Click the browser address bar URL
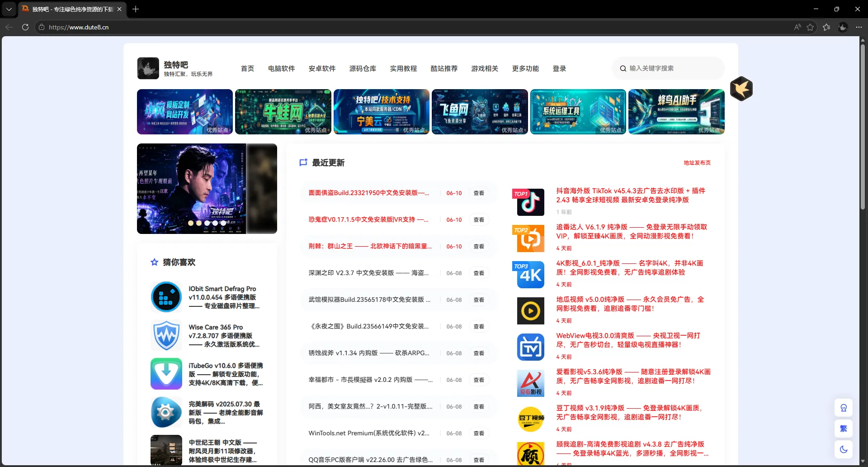Screen dimensions: 868x467 [79, 27]
